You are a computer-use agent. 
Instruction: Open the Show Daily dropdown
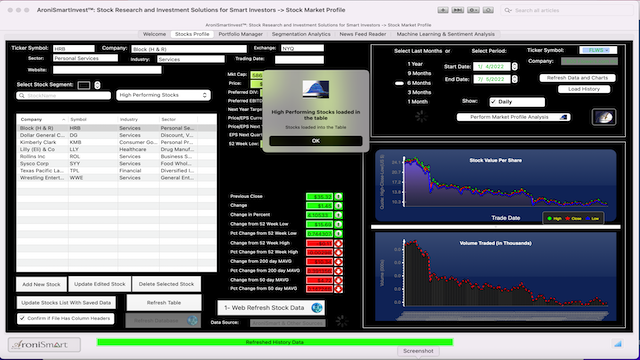point(517,102)
